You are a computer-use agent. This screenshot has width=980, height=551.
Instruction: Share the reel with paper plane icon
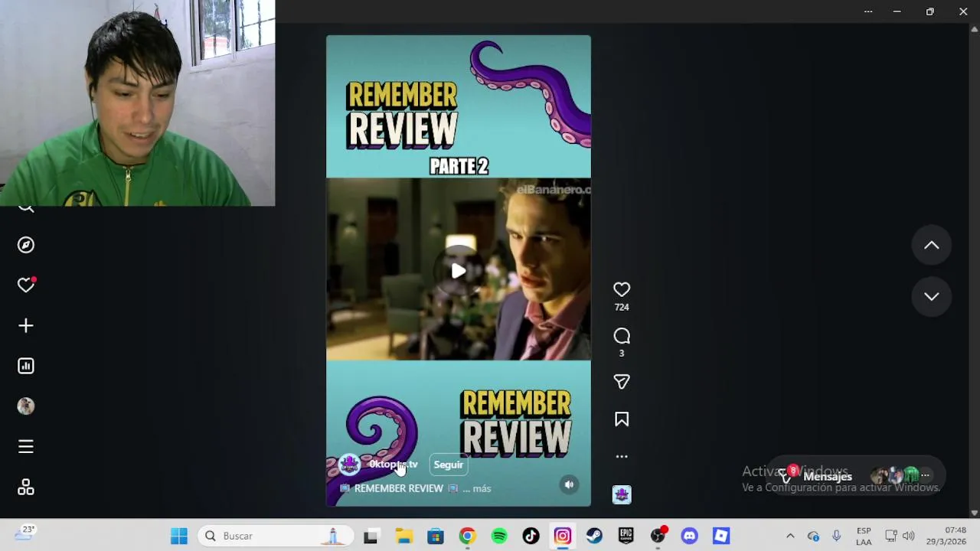(622, 381)
